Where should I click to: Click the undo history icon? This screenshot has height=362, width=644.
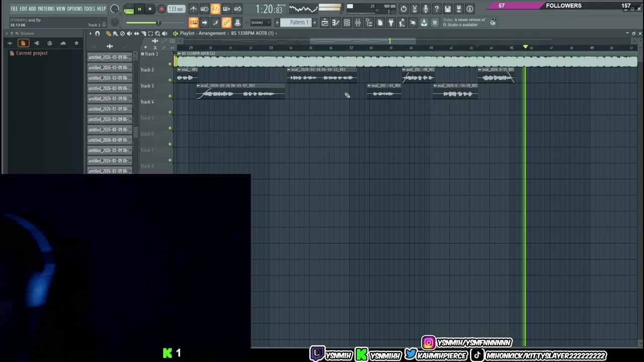(404, 9)
